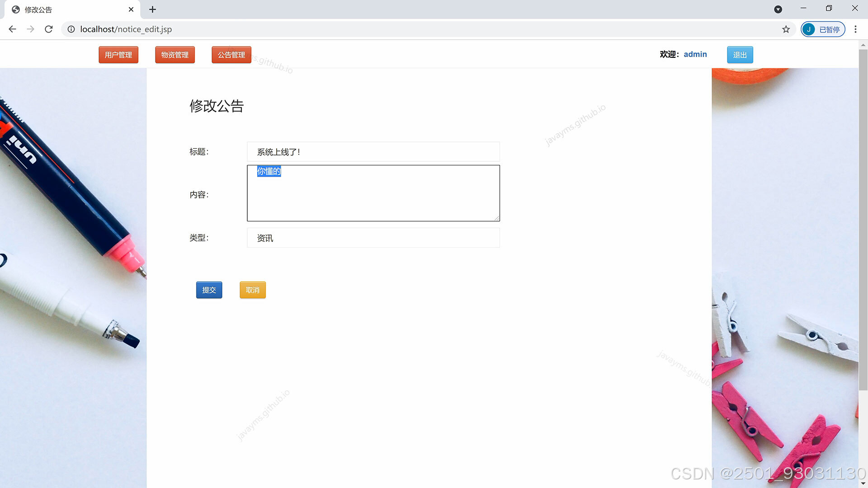Open the Chrome three-dot menu
The image size is (868, 488).
click(855, 29)
